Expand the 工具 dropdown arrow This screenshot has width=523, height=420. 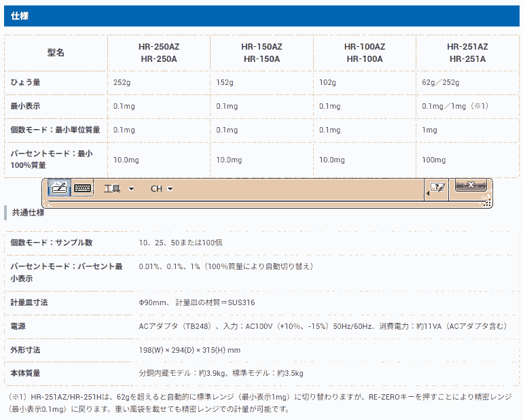pyautogui.click(x=132, y=189)
